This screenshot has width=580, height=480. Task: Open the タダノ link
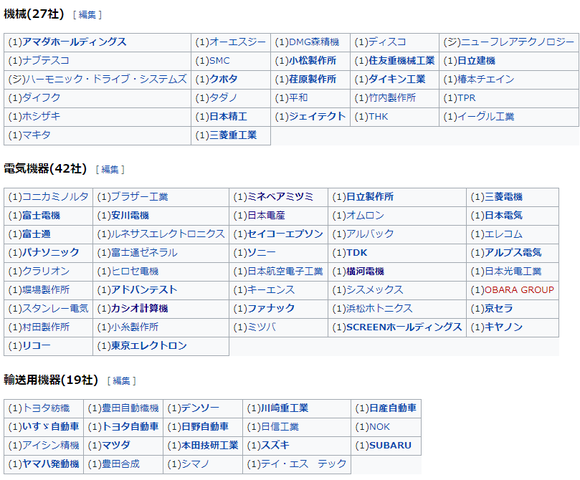[x=223, y=98]
